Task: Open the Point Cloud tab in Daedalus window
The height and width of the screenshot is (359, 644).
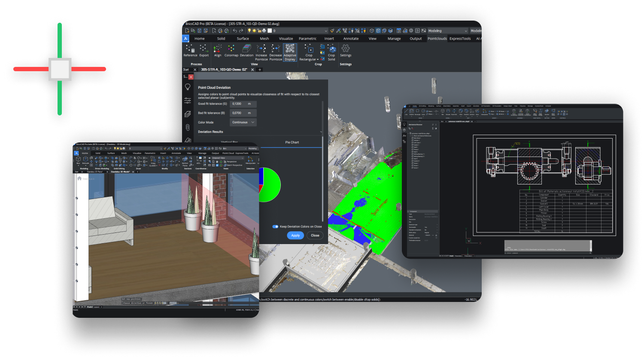Action: point(228,153)
